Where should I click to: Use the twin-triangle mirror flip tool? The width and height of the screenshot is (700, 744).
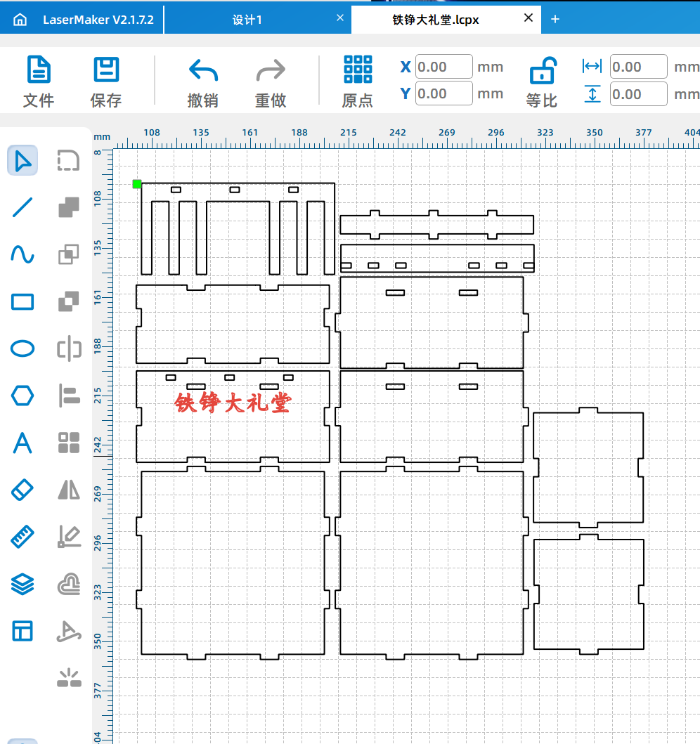coord(69,490)
